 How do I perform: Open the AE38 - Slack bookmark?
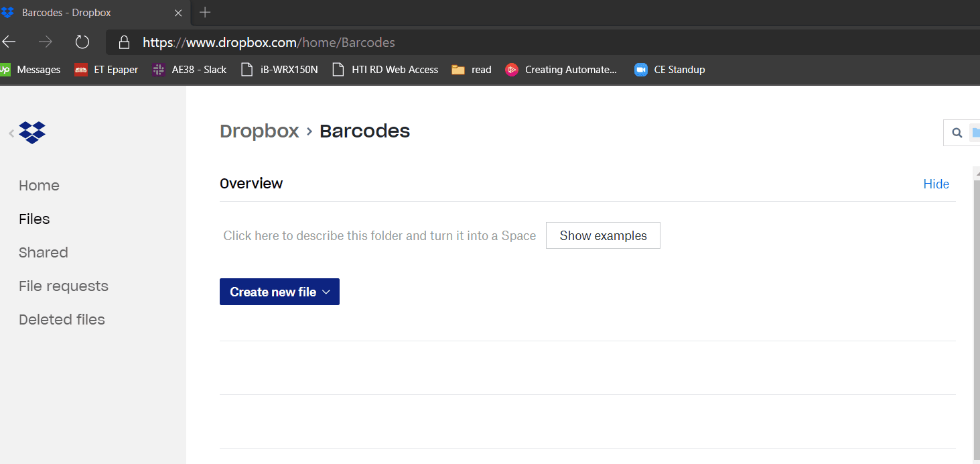pos(190,70)
